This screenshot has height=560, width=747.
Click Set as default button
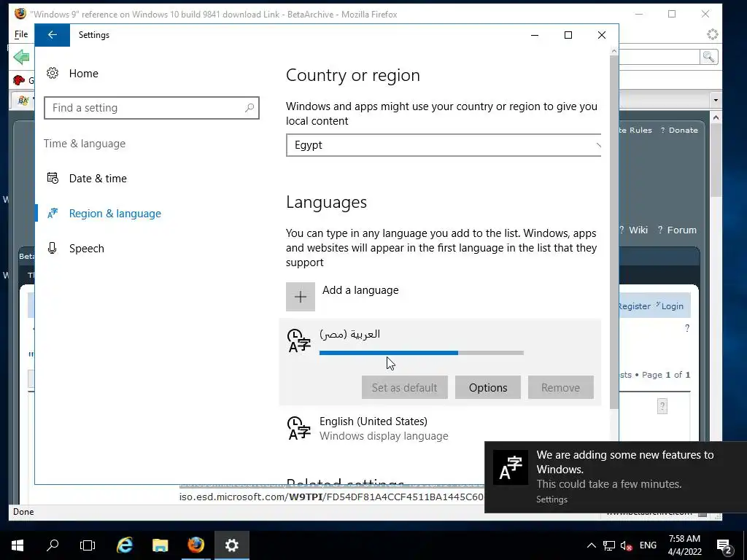(x=404, y=388)
